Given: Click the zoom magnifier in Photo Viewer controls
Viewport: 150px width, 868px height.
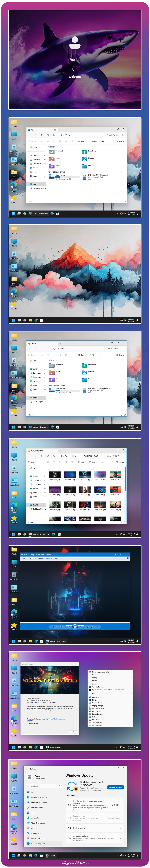Looking at the screenshot, I should [54, 627].
